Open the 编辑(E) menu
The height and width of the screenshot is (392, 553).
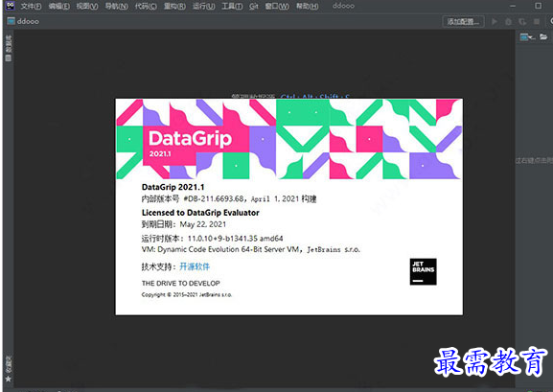click(x=58, y=7)
